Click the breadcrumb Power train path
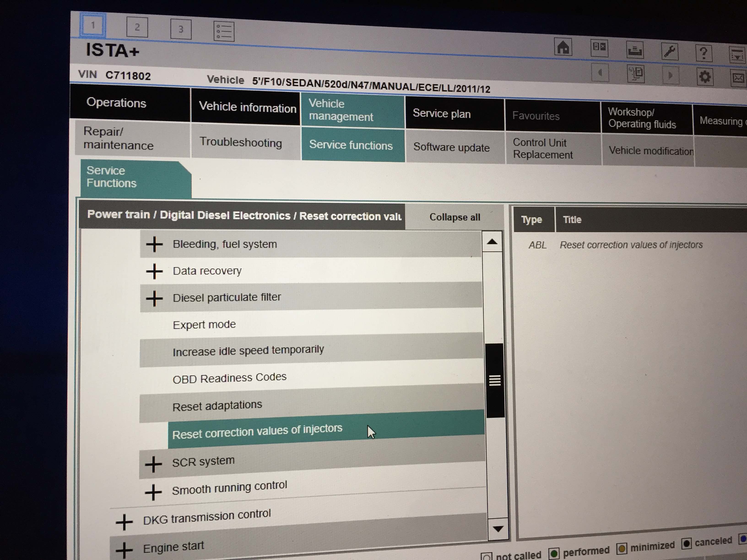 (x=242, y=215)
